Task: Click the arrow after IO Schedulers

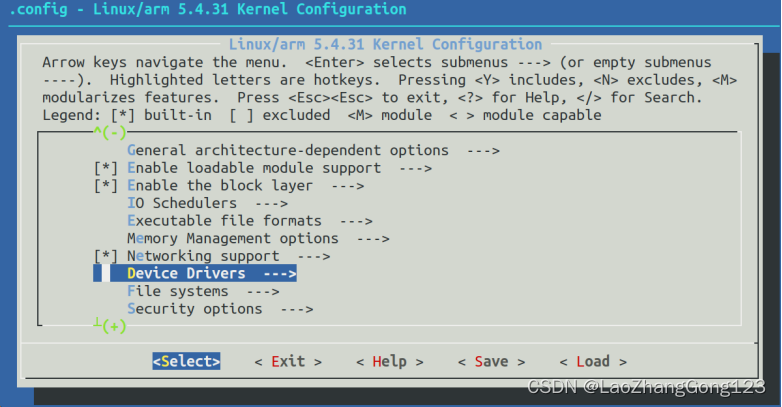Action: pos(271,204)
